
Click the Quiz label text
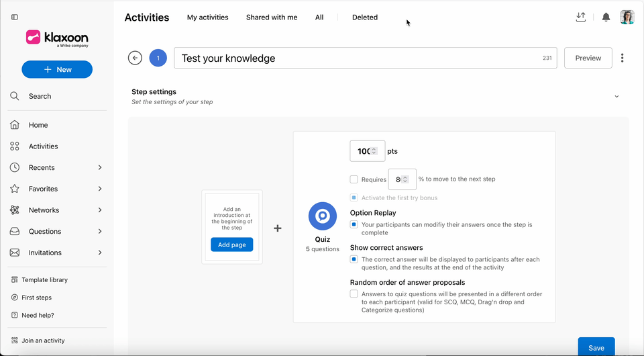(323, 239)
